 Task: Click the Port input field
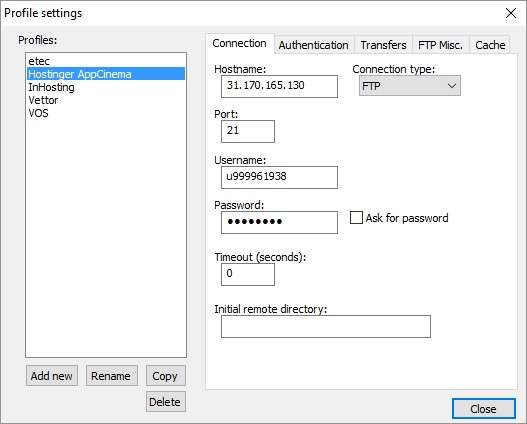248,131
